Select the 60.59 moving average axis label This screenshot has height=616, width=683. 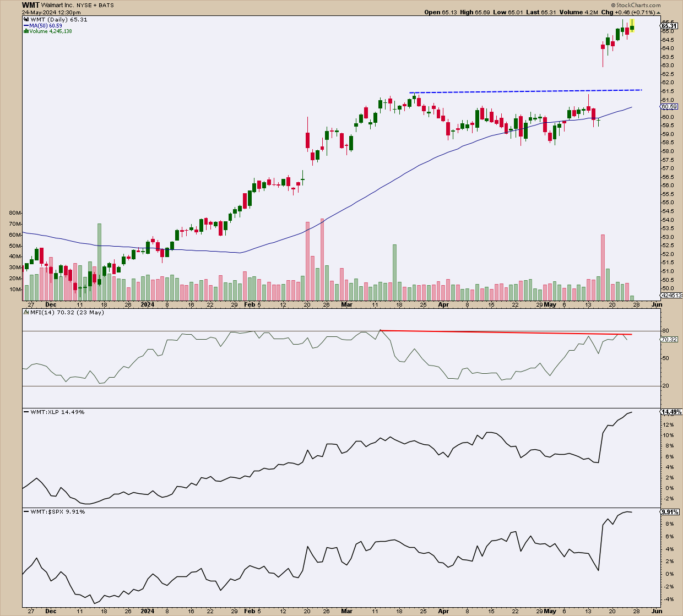click(669, 107)
